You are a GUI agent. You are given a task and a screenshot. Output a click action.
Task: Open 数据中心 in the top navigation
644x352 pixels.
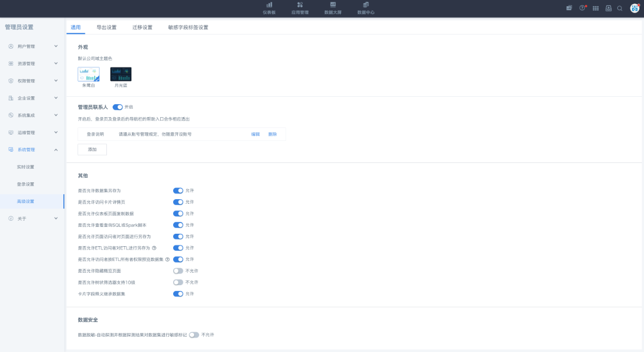point(366,7)
